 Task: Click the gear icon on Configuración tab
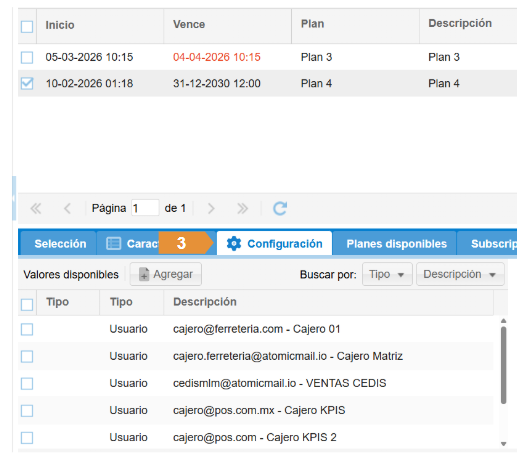(x=234, y=244)
